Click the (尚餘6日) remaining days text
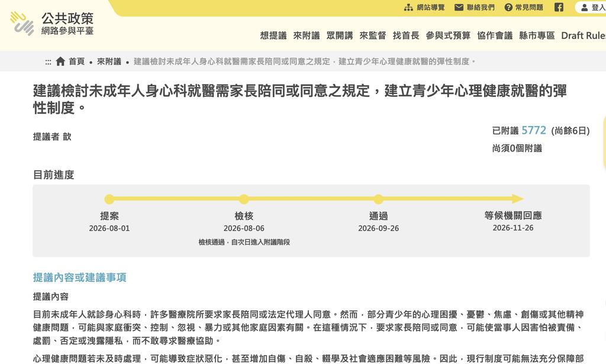 [570, 131]
